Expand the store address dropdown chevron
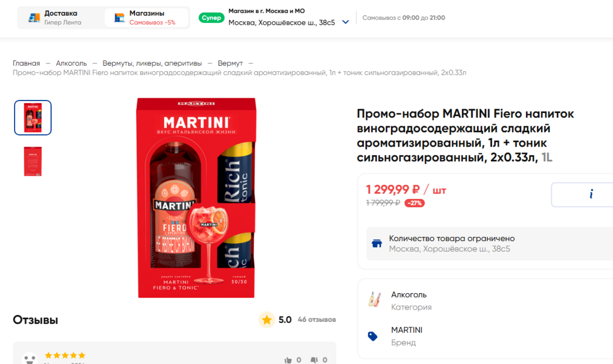Viewport: 613px width, 364px height. 345,22
